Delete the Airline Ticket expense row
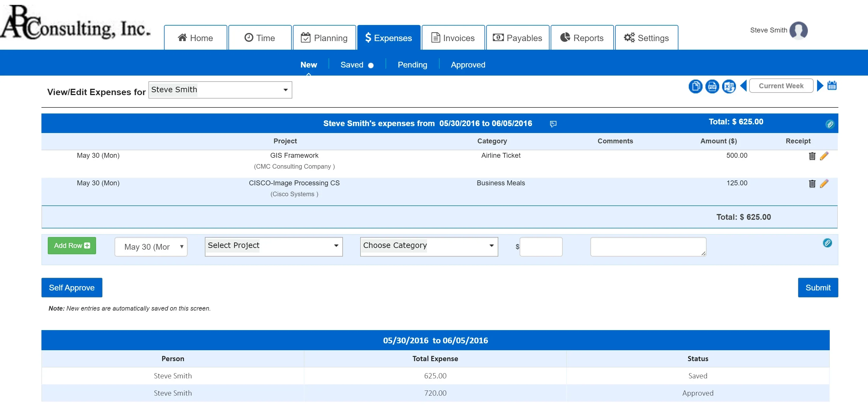 point(812,156)
